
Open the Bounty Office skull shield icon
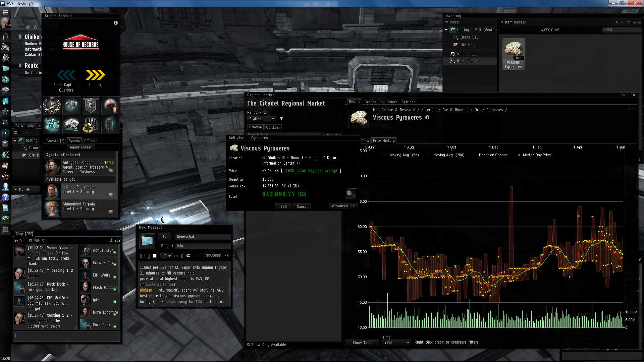point(91,105)
